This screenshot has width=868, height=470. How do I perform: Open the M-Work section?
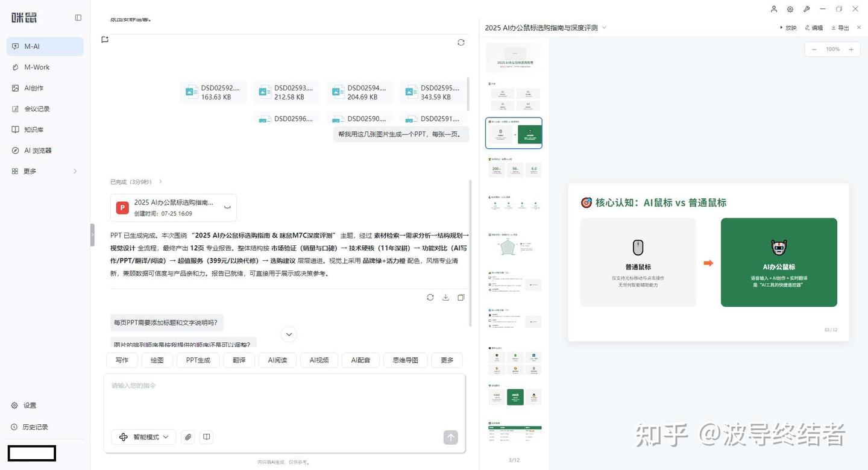pos(45,67)
